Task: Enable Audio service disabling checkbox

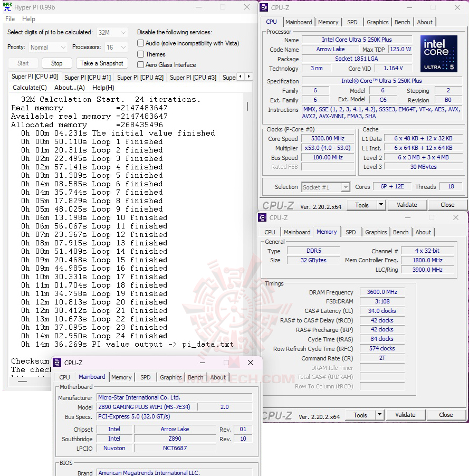Action: (140, 43)
